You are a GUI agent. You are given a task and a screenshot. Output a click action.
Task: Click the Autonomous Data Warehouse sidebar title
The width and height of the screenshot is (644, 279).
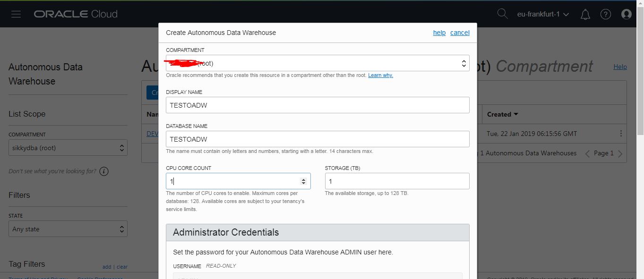[45, 74]
